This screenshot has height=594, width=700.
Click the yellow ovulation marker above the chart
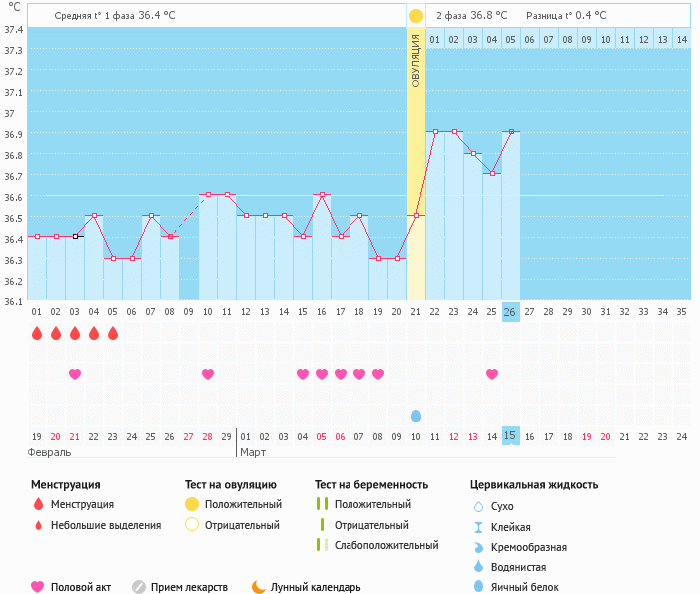[415, 16]
